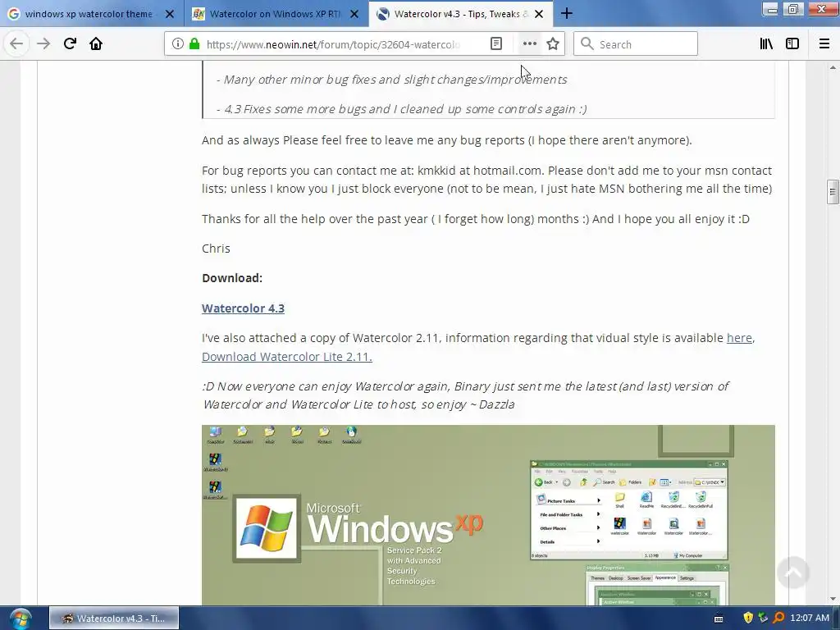
Task: Open page actions three-dots menu
Action: pos(529,44)
